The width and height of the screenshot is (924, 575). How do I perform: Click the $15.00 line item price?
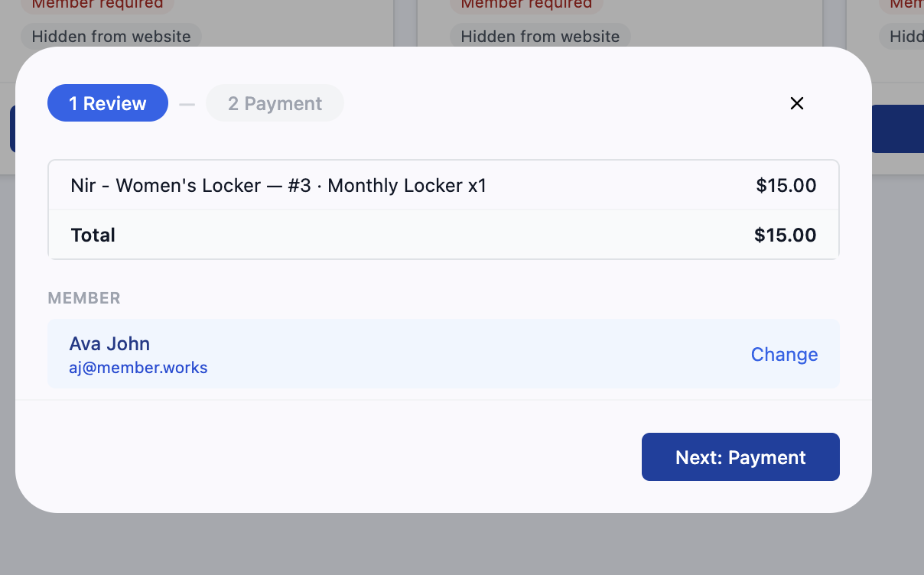click(x=786, y=185)
